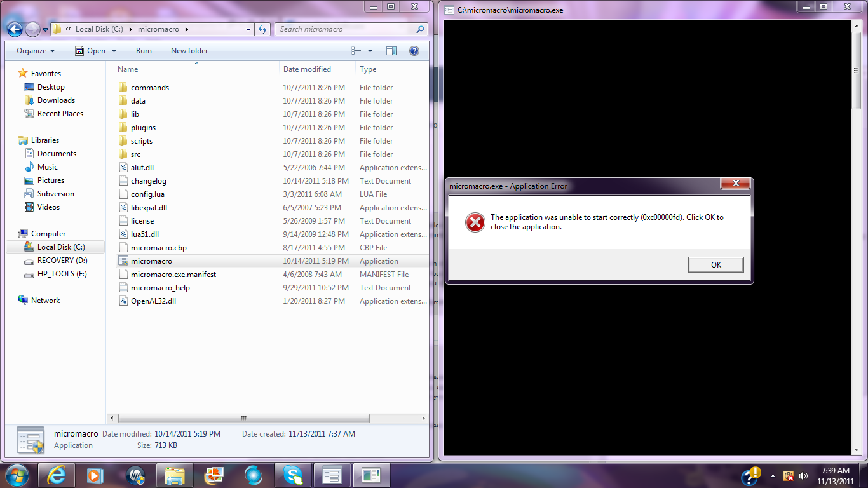Click the refresh icon beside address bar

point(263,29)
